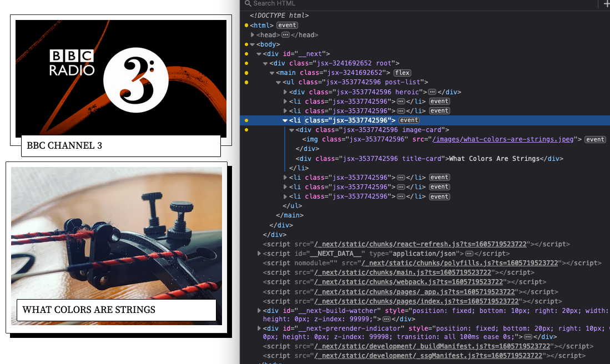
Task: Click the ellipsis badge of the __next-build-watcher div
Action: click(x=387, y=319)
